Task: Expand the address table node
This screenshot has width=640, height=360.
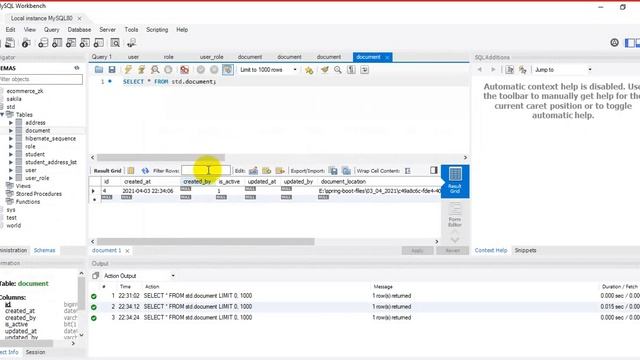Action: point(11,123)
